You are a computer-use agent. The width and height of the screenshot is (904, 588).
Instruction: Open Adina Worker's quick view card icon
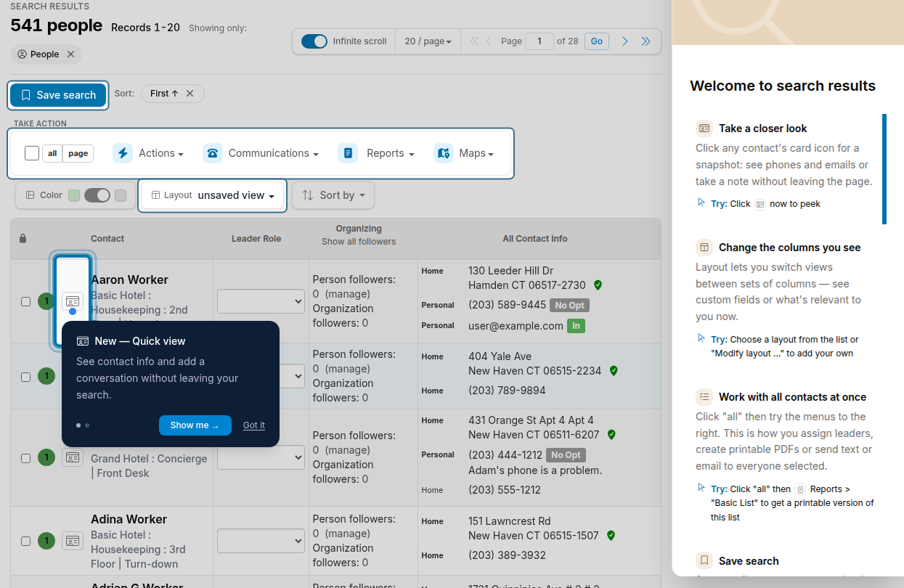(x=73, y=541)
